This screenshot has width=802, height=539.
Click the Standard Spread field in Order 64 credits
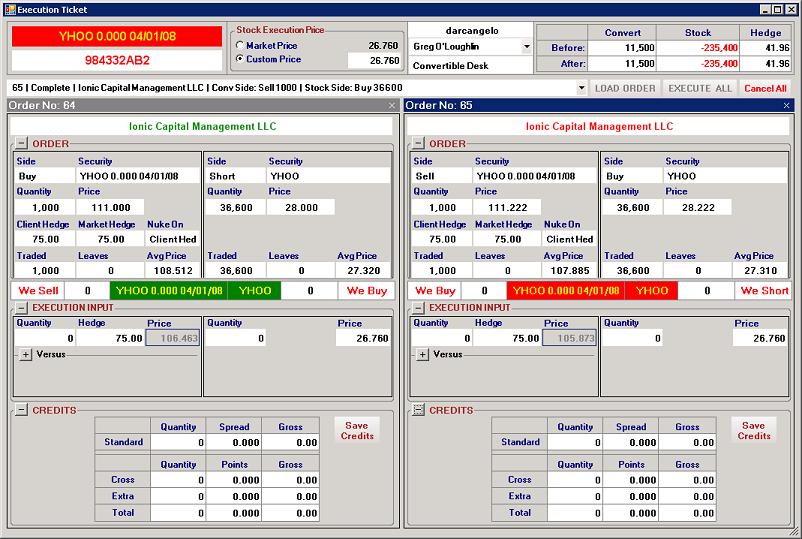click(234, 442)
